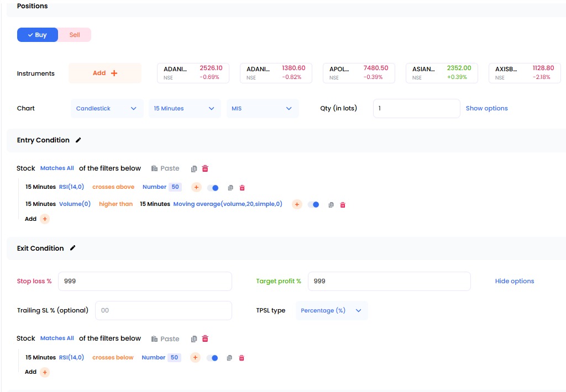Toggle the entry RSI crosses above filter
The width and height of the screenshot is (566, 392).
(x=213, y=188)
